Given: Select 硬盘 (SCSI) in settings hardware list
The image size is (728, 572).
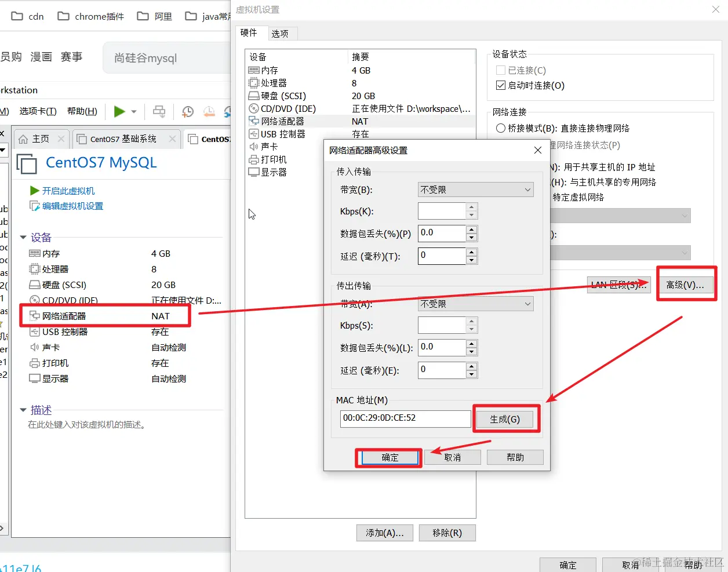Looking at the screenshot, I should [x=359, y=96].
